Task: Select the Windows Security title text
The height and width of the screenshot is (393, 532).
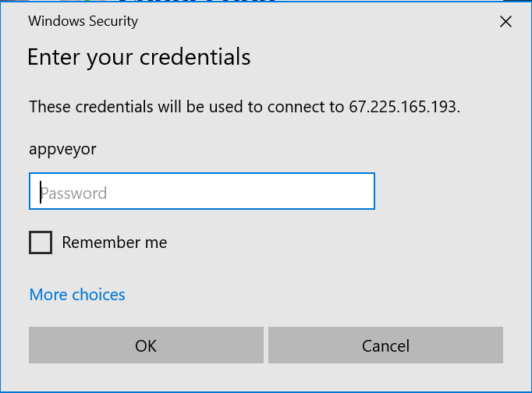Action: (83, 21)
